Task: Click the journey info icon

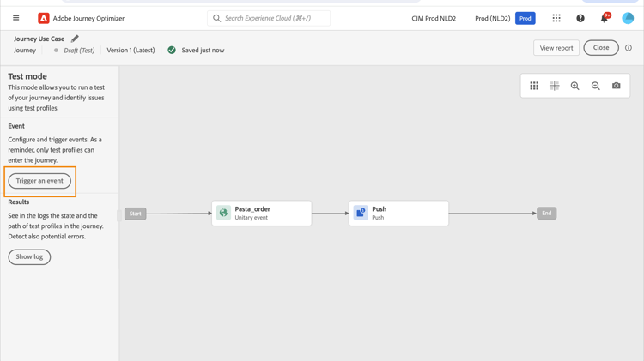Action: tap(629, 48)
